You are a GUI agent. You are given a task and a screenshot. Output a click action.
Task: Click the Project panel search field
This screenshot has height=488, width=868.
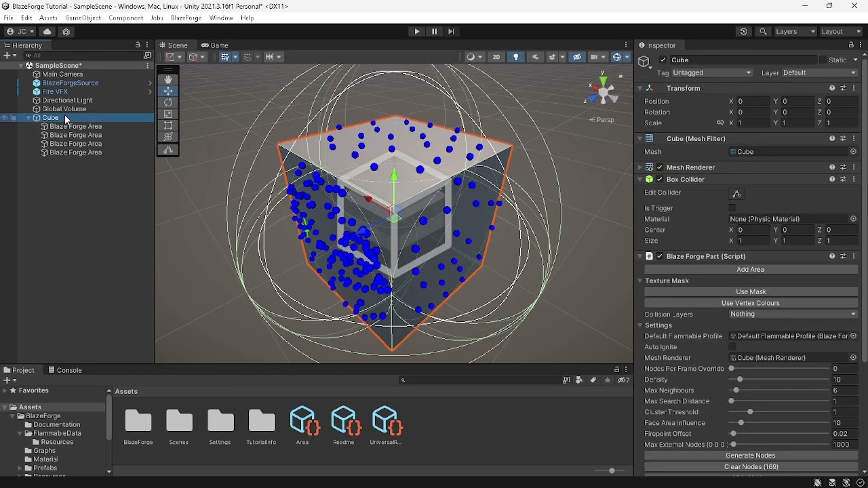coord(480,380)
